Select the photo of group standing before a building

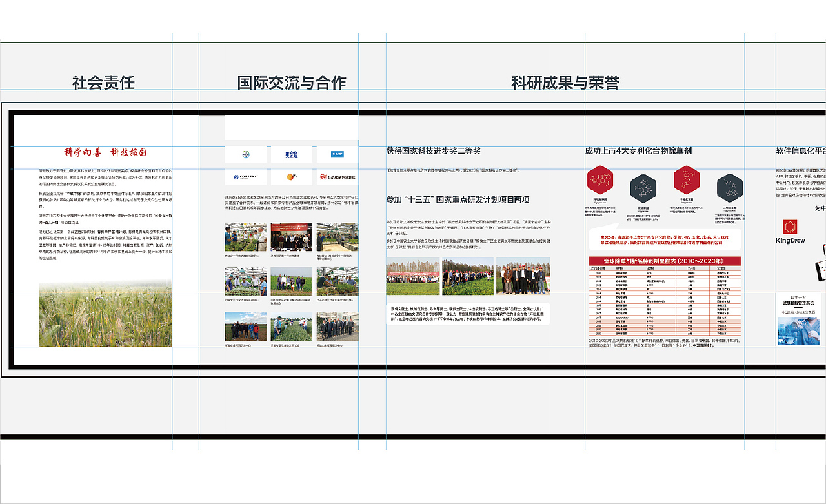click(x=337, y=326)
